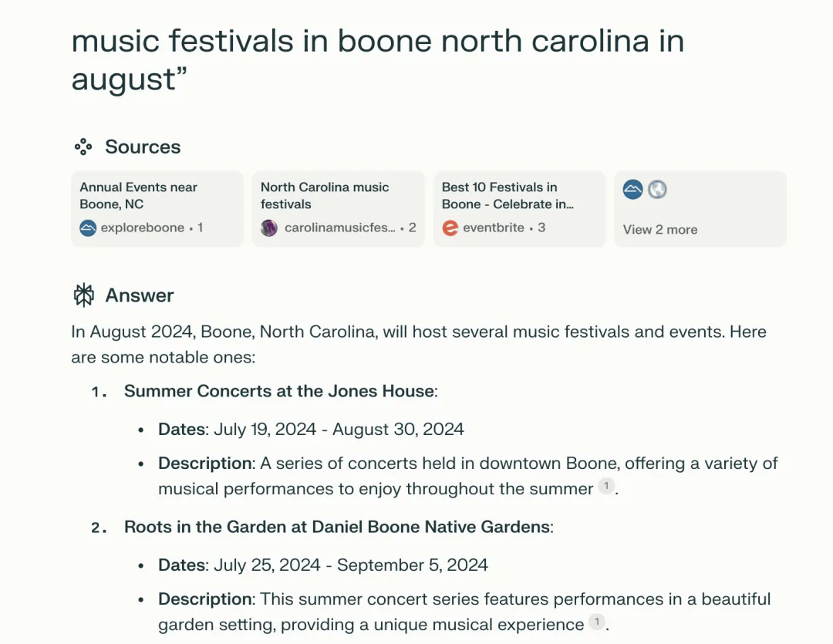Click Roots in the Garden at Daniel Boone title

pos(338,528)
